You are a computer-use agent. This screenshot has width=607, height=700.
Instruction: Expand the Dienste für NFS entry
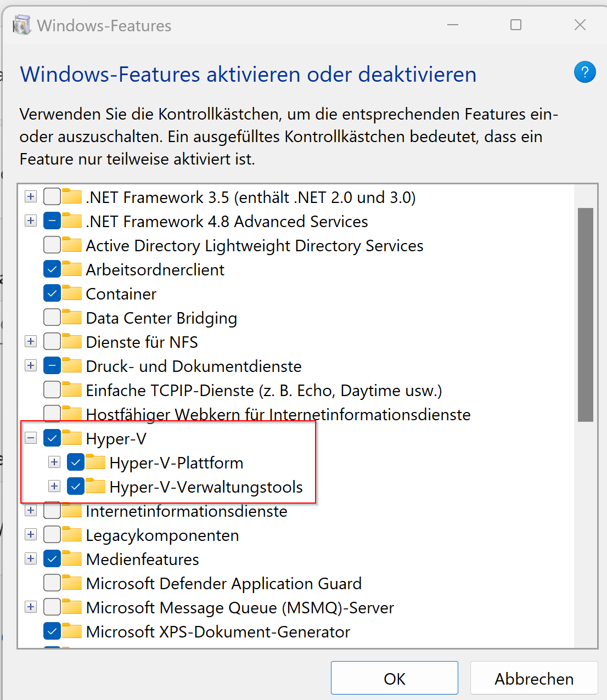pos(31,341)
